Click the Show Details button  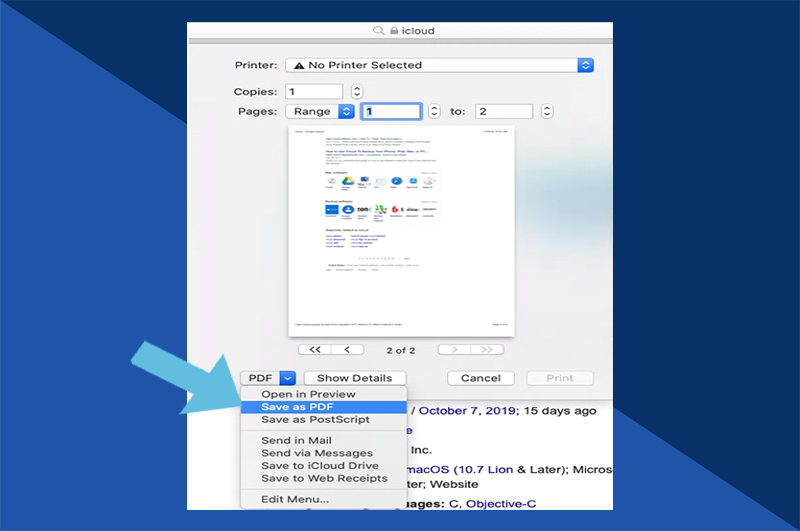click(x=354, y=379)
